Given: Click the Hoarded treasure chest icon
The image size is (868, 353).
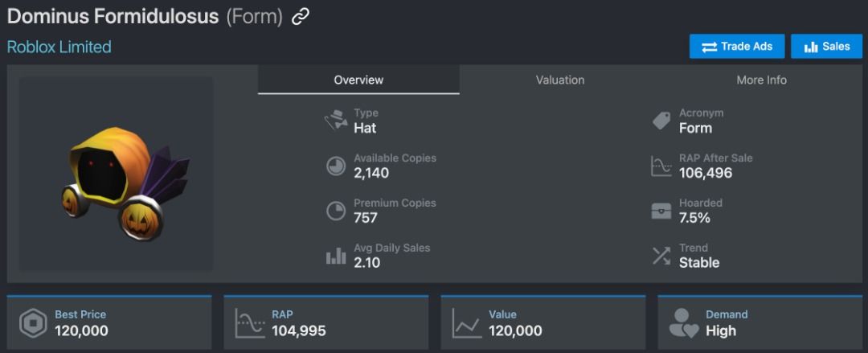Looking at the screenshot, I should 661,211.
